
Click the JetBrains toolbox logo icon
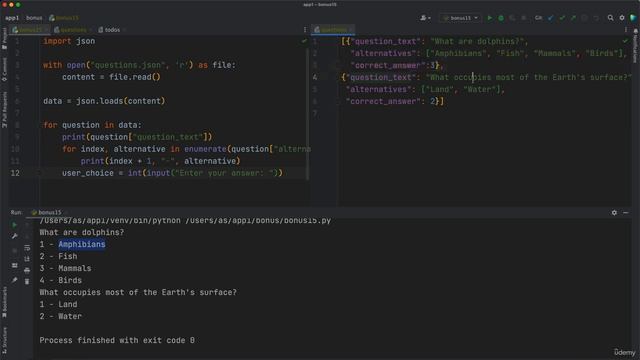(633, 18)
